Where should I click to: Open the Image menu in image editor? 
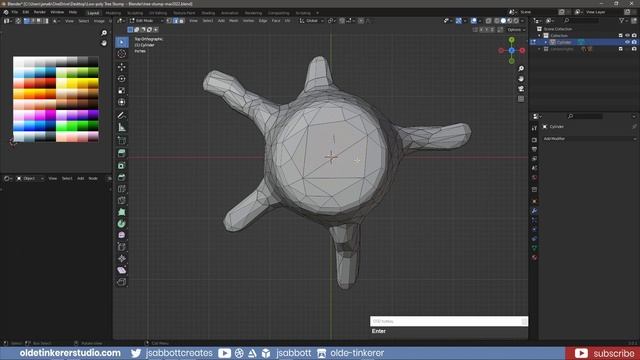100,21
